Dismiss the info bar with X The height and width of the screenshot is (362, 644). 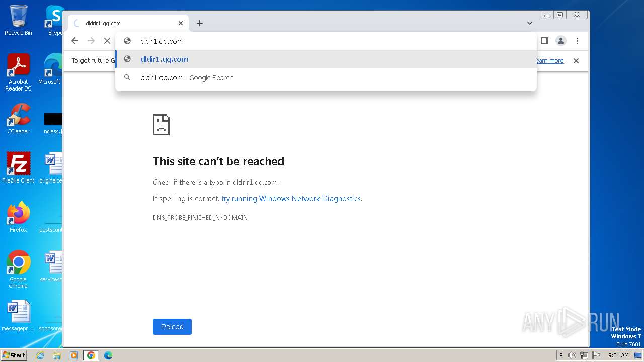576,61
